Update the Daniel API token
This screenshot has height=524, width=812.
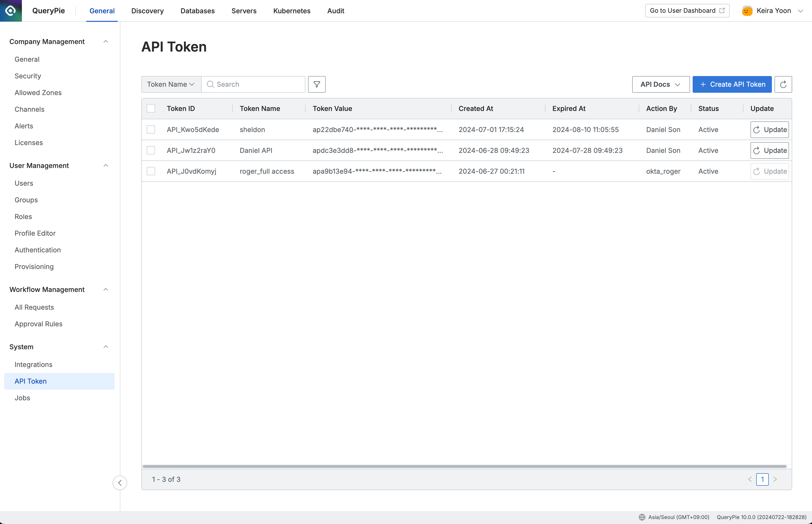tap(770, 150)
